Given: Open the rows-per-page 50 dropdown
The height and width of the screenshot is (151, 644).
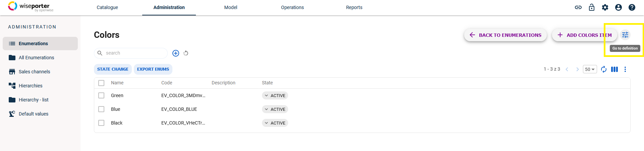Looking at the screenshot, I should coord(590,69).
